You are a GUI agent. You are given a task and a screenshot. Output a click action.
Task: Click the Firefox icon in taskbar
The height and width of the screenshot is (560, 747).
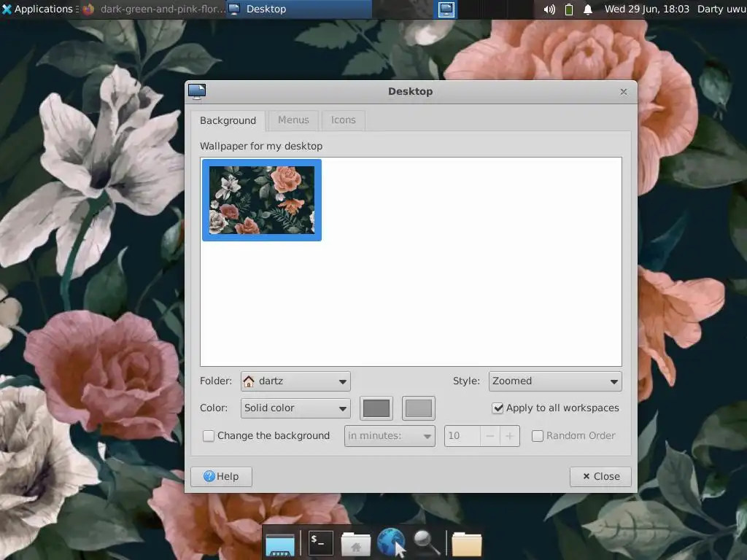tap(88, 9)
